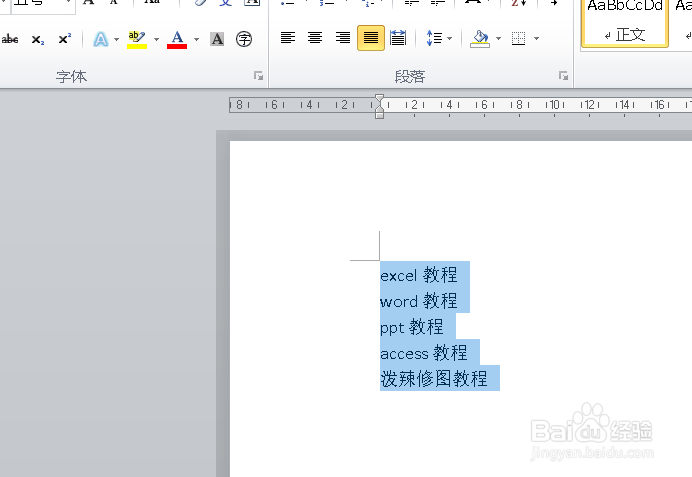Click the line 'ppt 教程' in the document
This screenshot has height=477, width=692.
coord(411,327)
